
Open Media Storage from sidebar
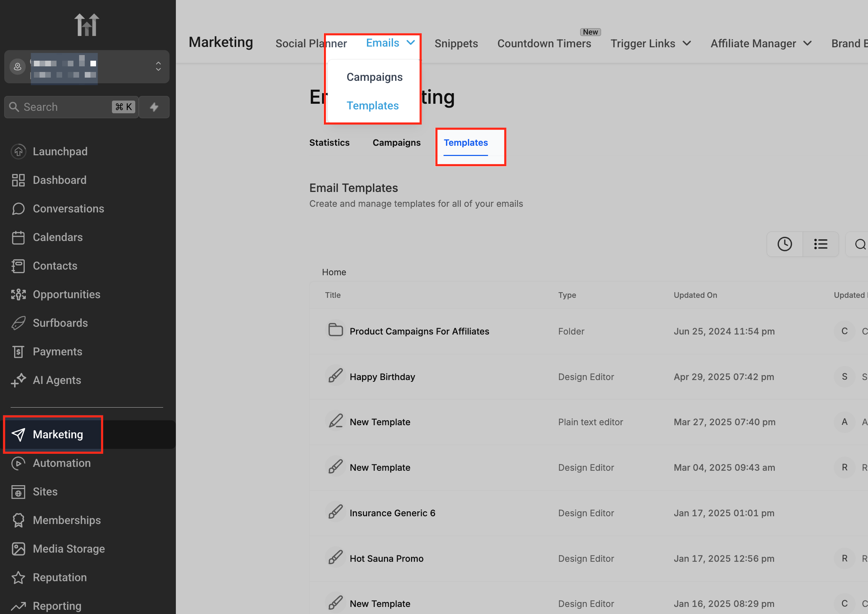(69, 549)
